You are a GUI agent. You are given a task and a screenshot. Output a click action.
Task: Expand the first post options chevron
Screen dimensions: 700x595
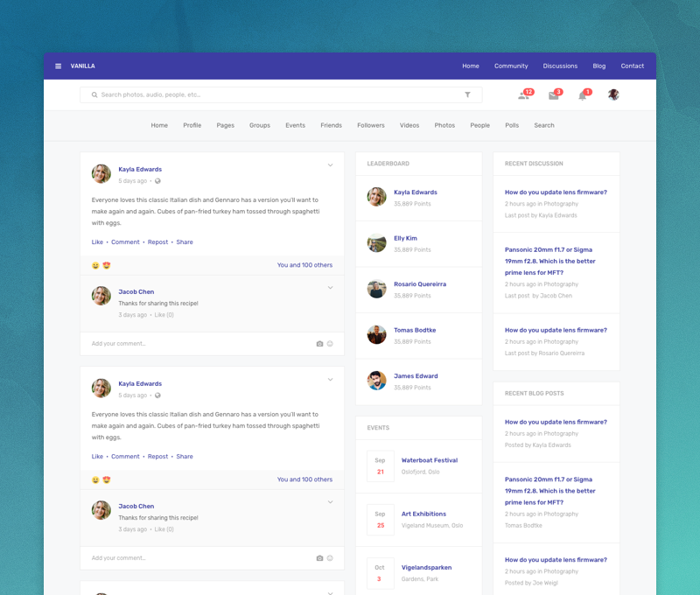[330, 165]
